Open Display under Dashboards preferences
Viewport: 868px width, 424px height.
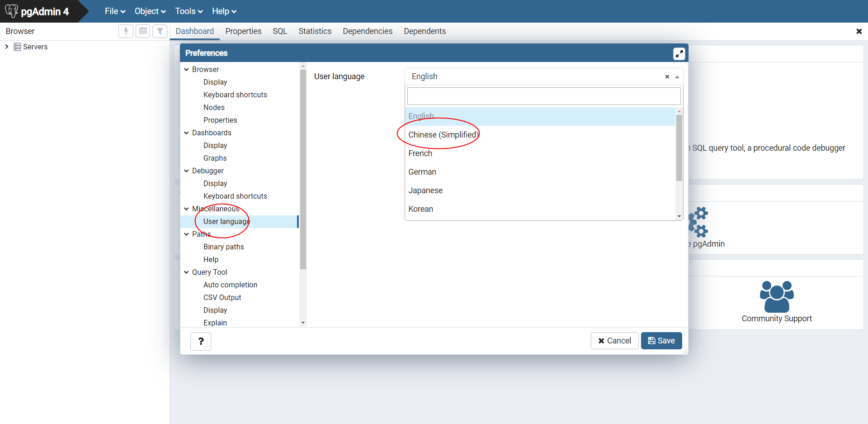pos(215,145)
